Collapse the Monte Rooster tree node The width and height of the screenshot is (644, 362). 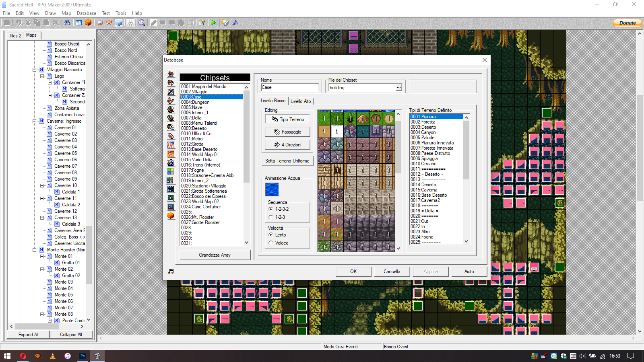point(34,250)
